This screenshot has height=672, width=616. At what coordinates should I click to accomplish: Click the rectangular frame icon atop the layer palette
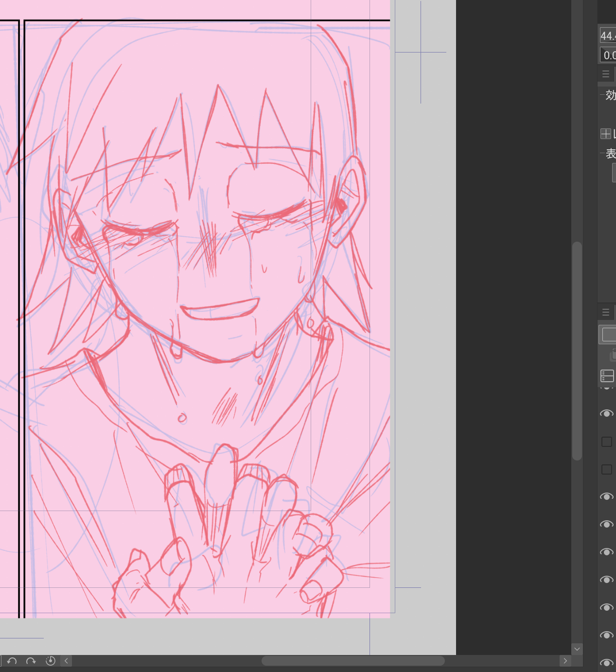coord(609,335)
